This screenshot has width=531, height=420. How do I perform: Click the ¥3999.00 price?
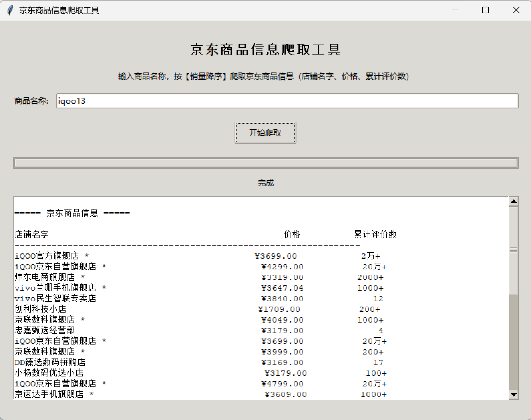282,352
